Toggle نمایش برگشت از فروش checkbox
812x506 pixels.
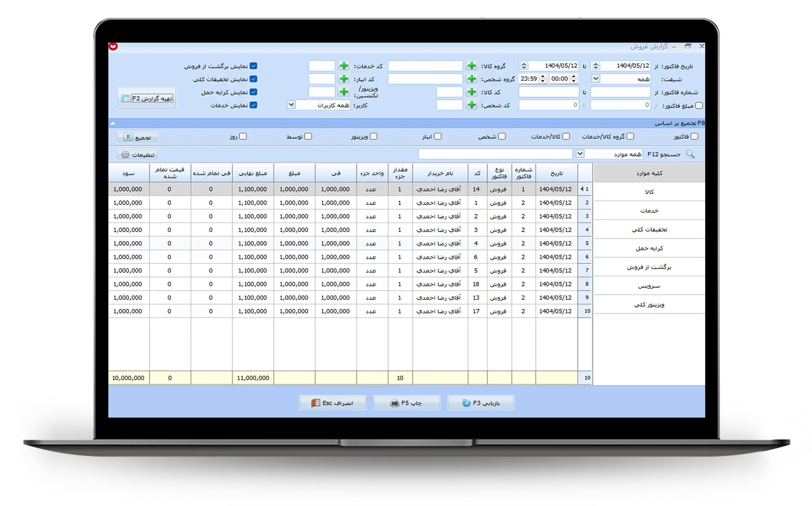(253, 66)
